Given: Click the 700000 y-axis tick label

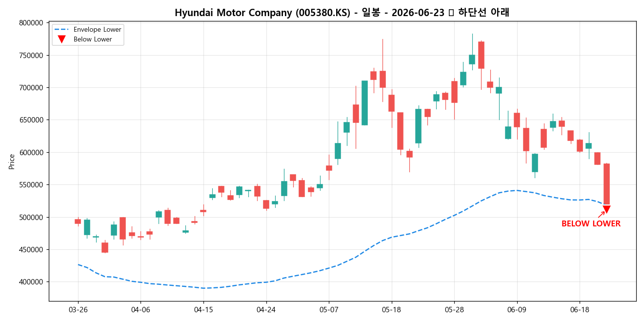Looking at the screenshot, I should click(x=31, y=88).
